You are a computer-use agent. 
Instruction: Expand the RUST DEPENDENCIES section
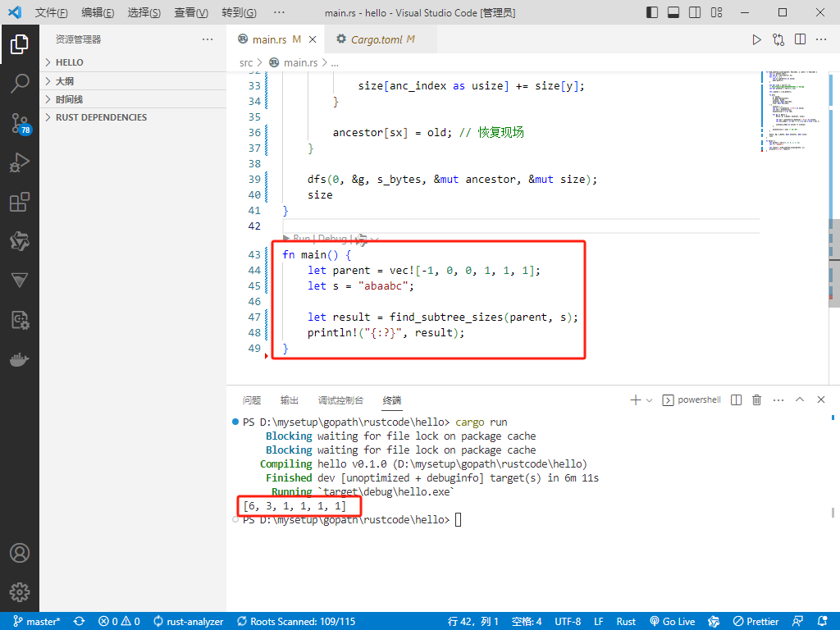coord(133,117)
